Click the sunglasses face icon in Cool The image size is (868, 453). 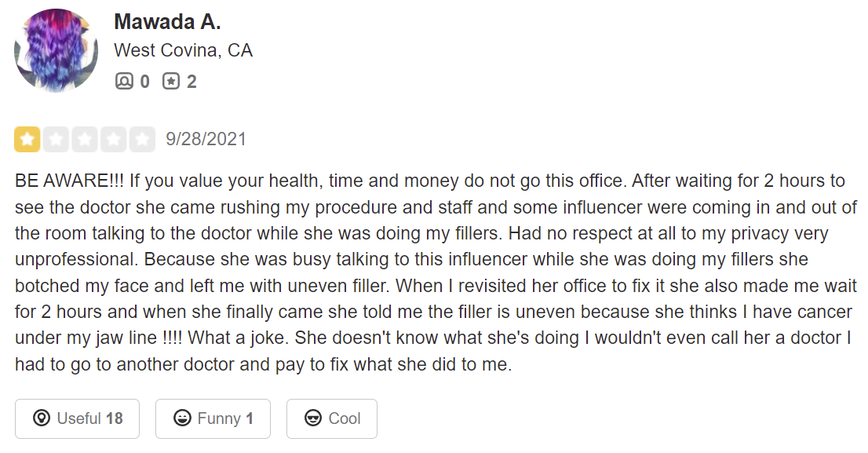pyautogui.click(x=313, y=418)
